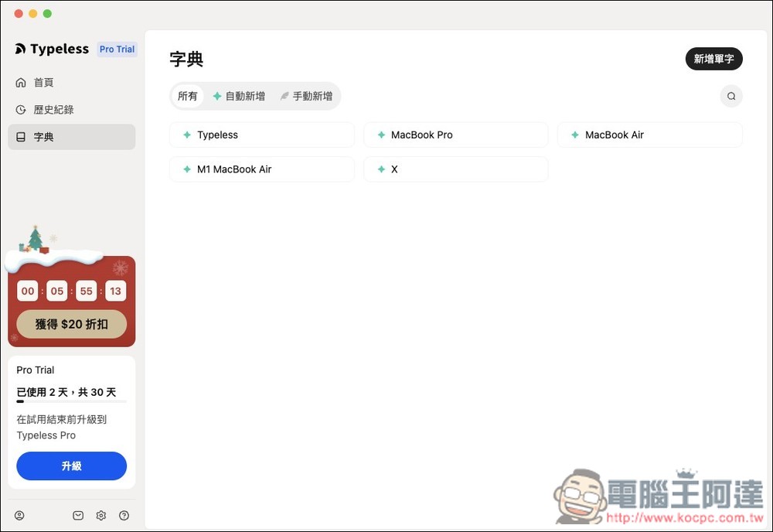The image size is (773, 532).
Task: Click the sparkle icon beside the Typeless entry
Action: point(186,135)
